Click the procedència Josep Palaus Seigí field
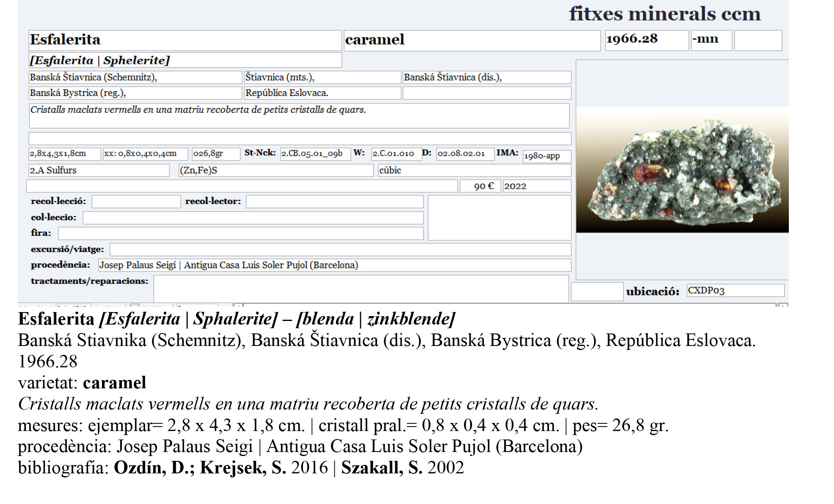Viewport: 834px width, 504px height. coord(334,265)
